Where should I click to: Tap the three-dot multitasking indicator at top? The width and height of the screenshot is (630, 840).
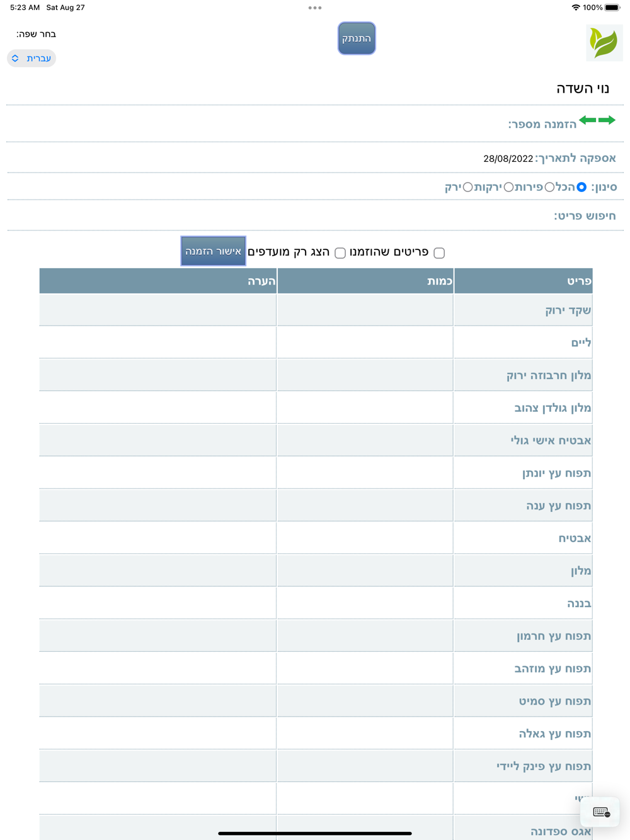point(315,8)
